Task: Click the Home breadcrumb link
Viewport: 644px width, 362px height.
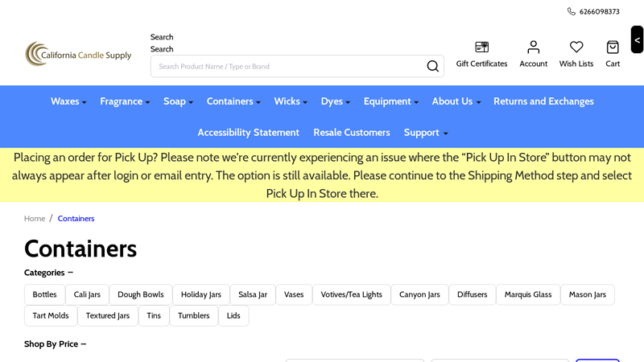Action: pyautogui.click(x=35, y=219)
